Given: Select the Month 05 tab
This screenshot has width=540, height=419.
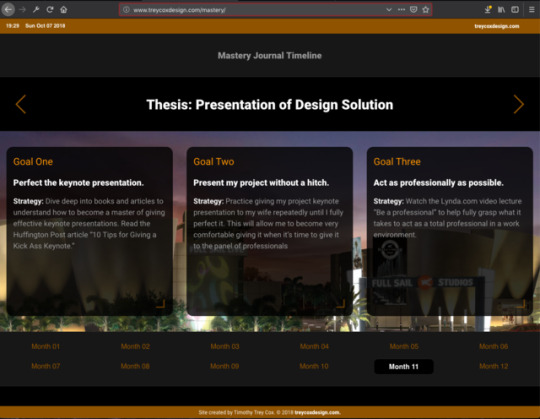Looking at the screenshot, I should (x=404, y=346).
